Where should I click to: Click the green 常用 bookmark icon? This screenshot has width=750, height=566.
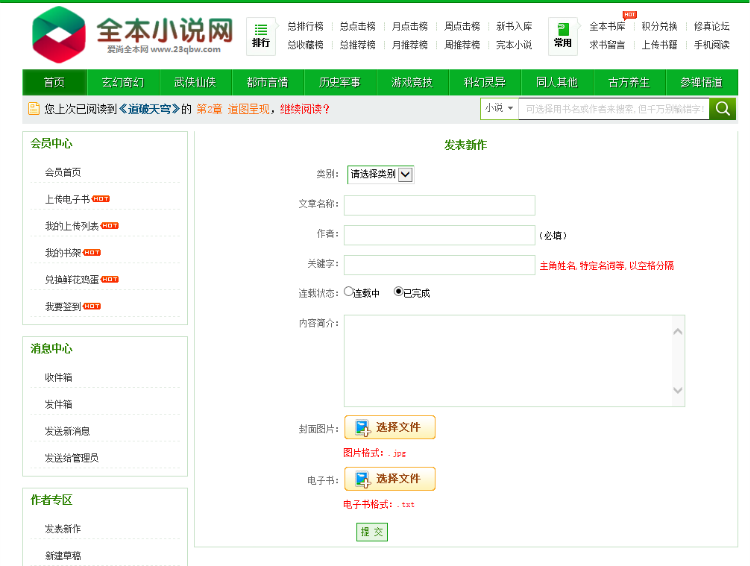[x=562, y=35]
